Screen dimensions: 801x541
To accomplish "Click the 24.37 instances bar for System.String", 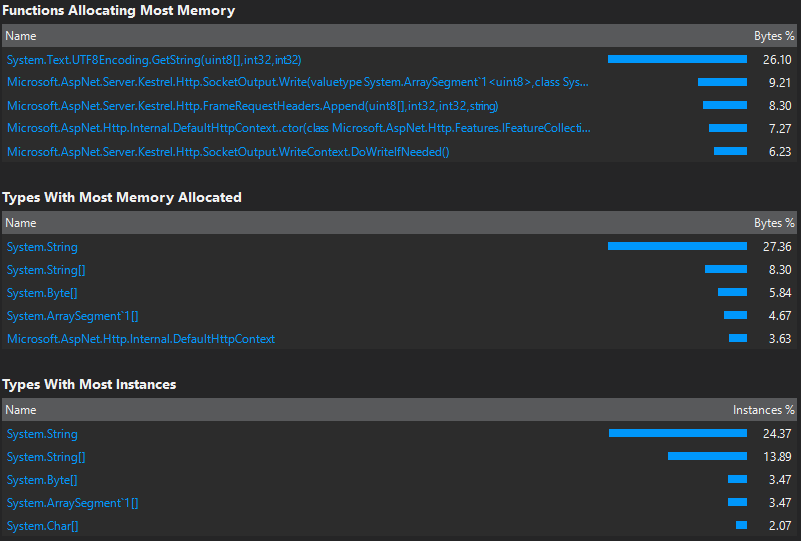I will [x=678, y=433].
